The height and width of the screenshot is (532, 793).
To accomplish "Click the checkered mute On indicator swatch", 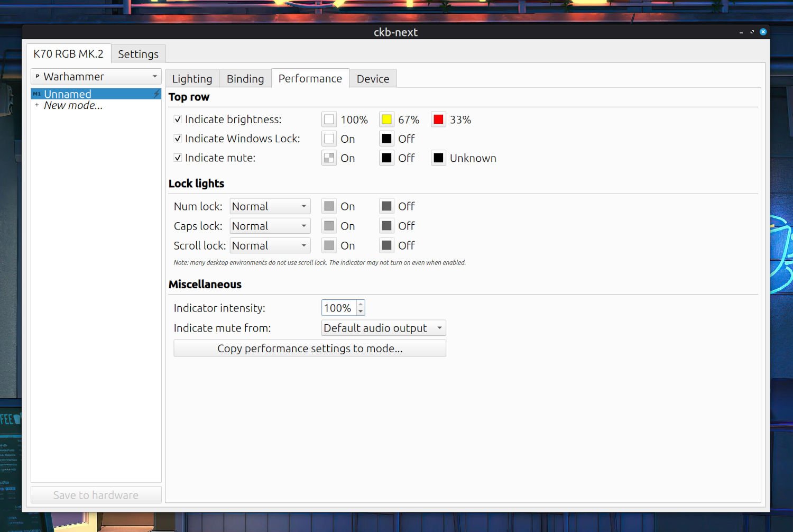I will pyautogui.click(x=329, y=157).
